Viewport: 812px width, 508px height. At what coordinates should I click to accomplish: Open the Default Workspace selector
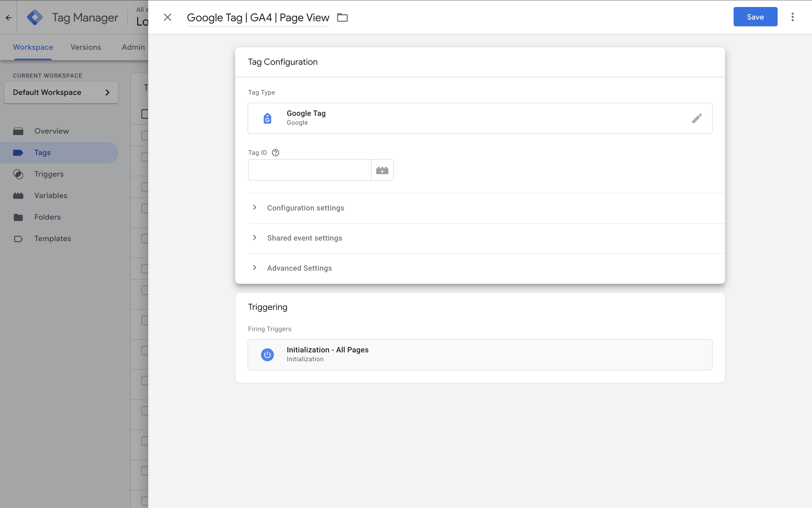point(61,92)
